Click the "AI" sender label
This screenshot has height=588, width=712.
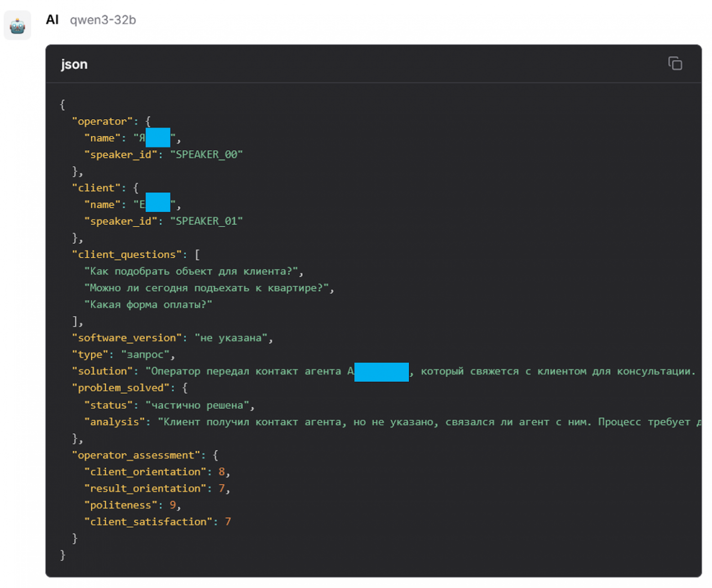[x=52, y=20]
